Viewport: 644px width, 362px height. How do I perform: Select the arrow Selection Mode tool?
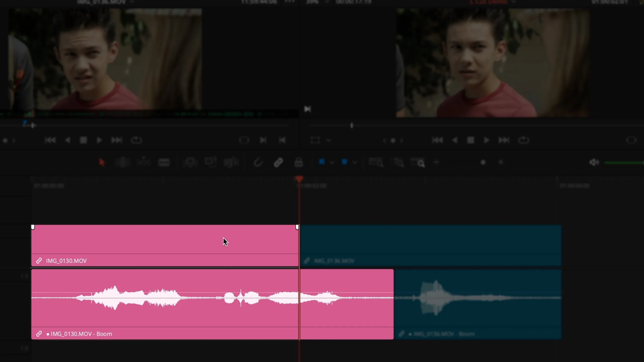click(102, 162)
